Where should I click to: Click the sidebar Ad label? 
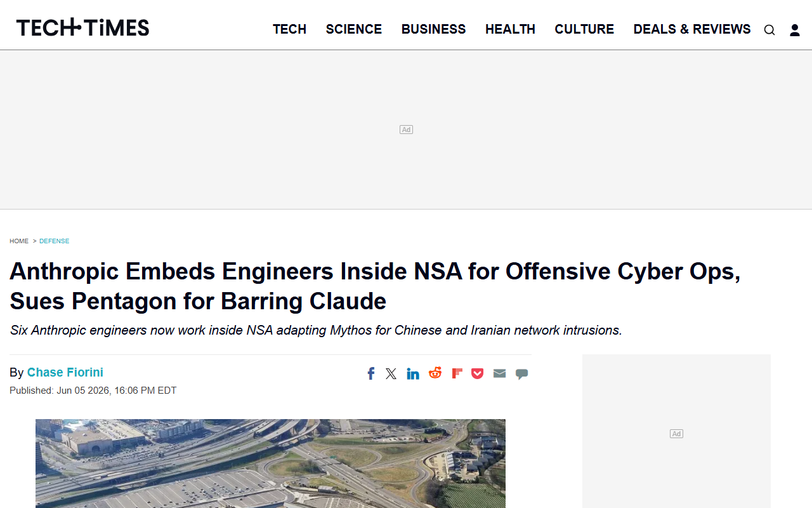click(676, 434)
